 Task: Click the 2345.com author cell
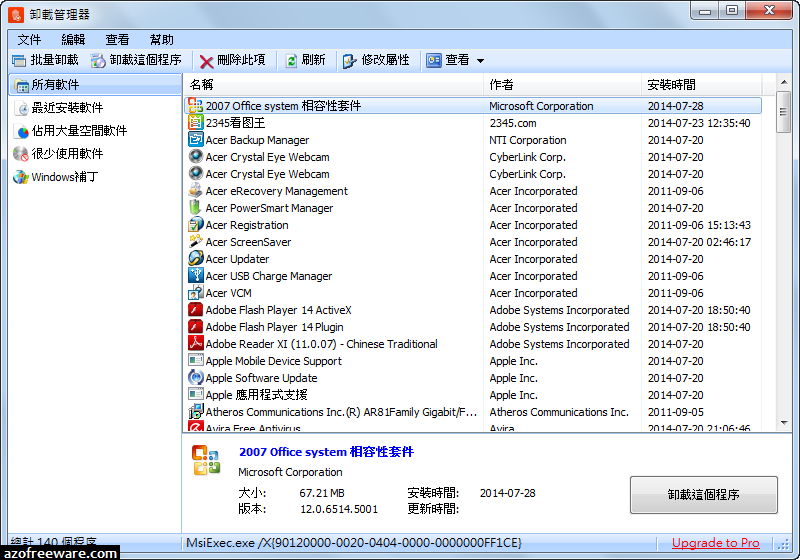(513, 123)
